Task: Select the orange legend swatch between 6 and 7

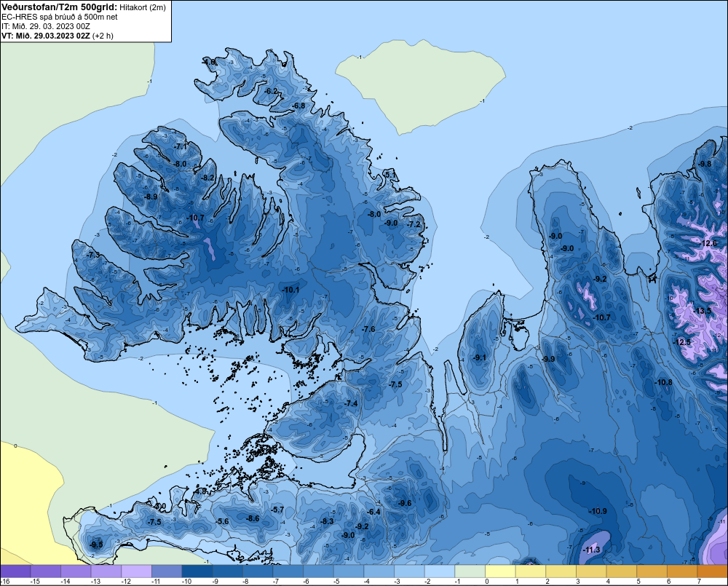Action: point(682,571)
